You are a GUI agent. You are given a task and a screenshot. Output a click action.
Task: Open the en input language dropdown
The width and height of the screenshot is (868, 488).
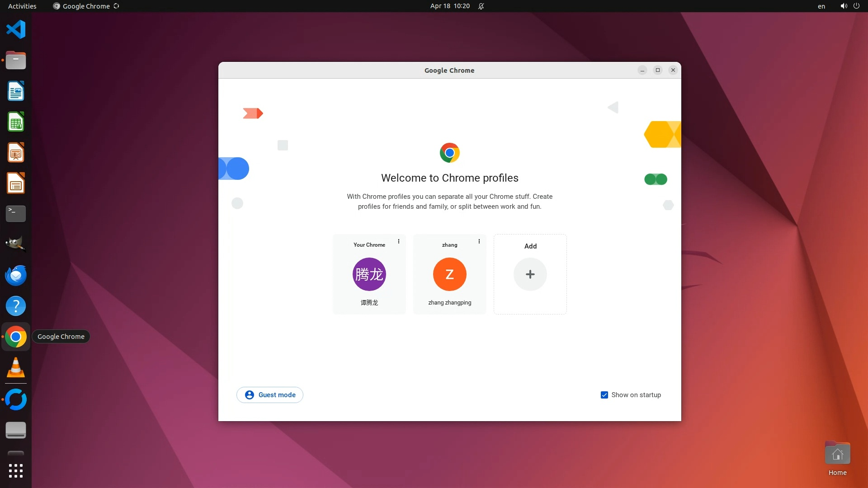[821, 6]
